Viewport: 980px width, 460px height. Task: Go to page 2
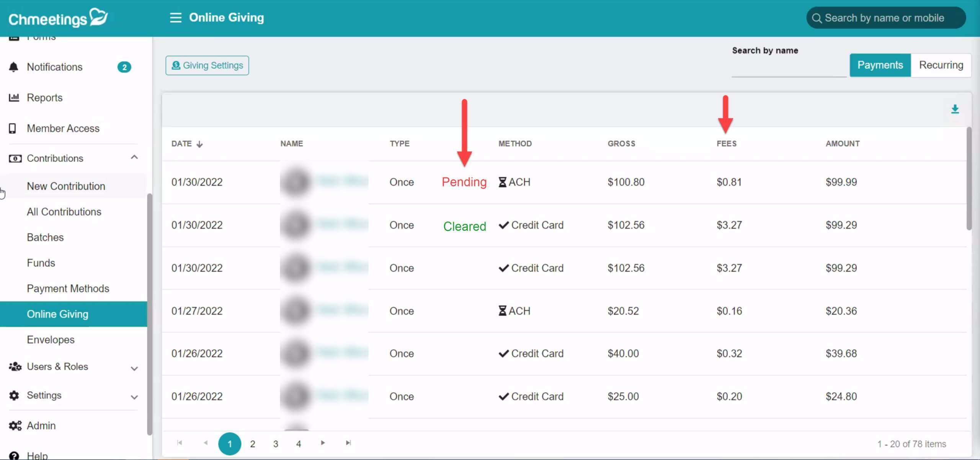pyautogui.click(x=253, y=444)
